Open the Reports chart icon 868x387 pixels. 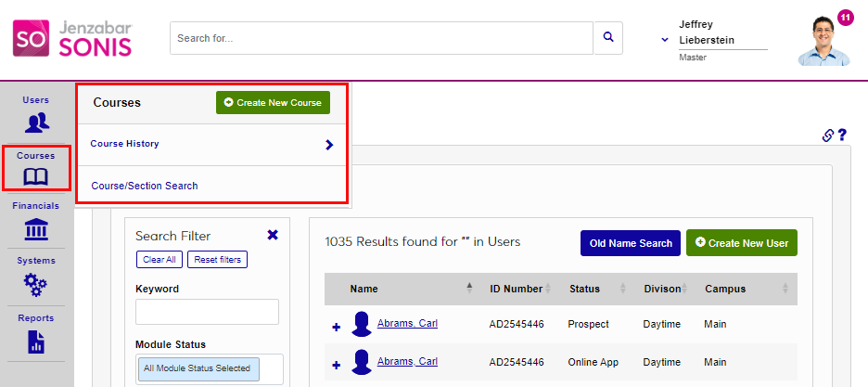click(36, 342)
